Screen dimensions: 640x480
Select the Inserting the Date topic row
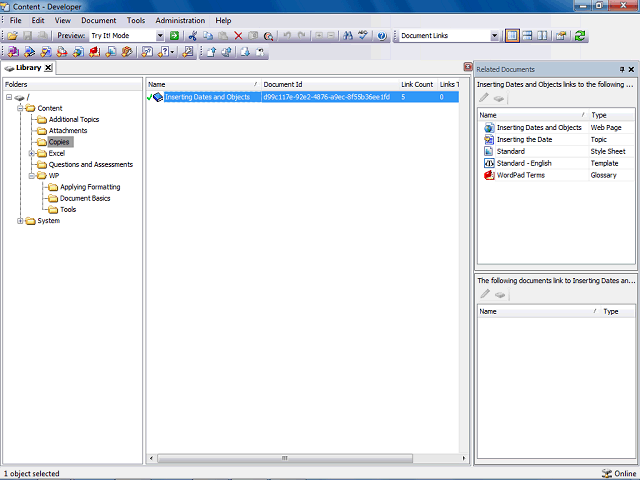(x=556, y=140)
